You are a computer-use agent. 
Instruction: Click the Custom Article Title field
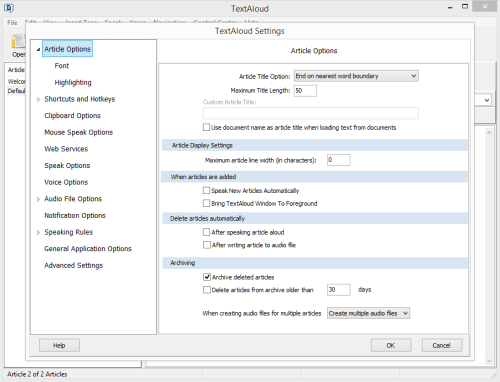click(x=311, y=113)
